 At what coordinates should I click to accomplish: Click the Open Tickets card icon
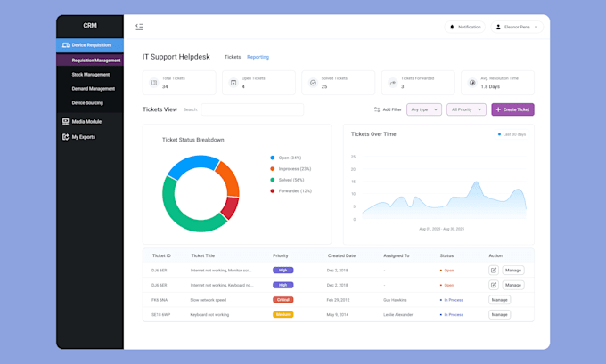[233, 83]
